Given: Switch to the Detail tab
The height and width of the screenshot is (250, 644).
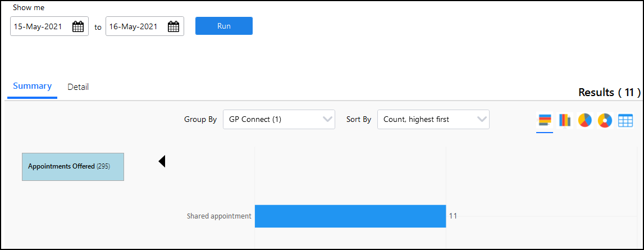Looking at the screenshot, I should pyautogui.click(x=78, y=87).
